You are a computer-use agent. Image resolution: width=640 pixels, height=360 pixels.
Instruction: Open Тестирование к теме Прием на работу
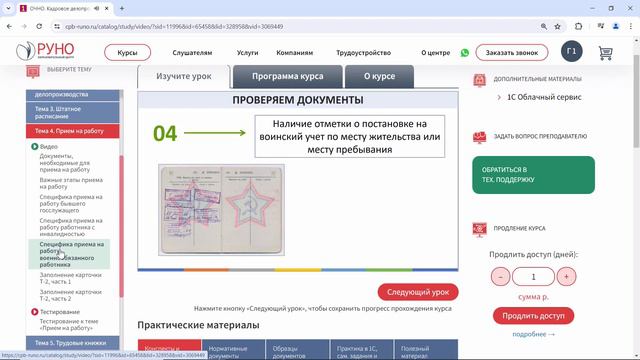(69, 324)
